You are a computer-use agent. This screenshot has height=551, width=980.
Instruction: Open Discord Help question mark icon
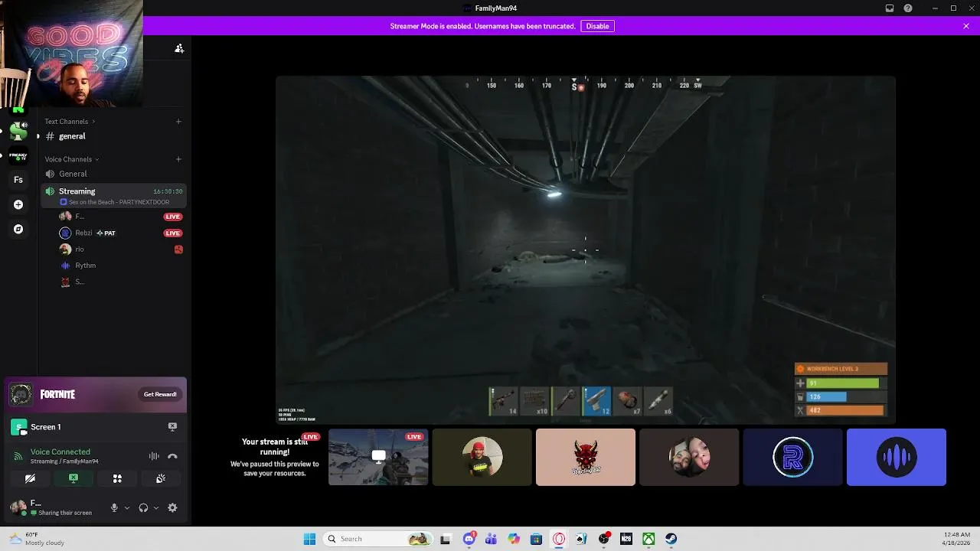click(x=908, y=8)
